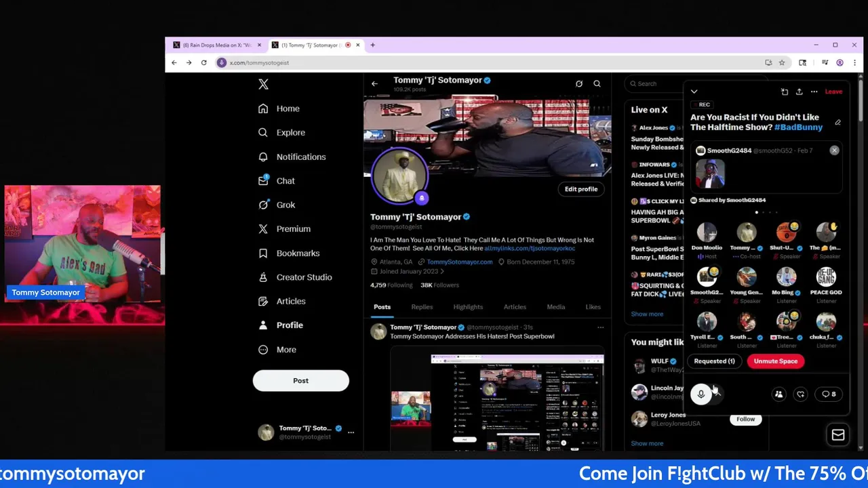Image resolution: width=868 pixels, height=488 pixels.
Task: Dismiss the SmoothG2484 shared post card
Action: [834, 150]
